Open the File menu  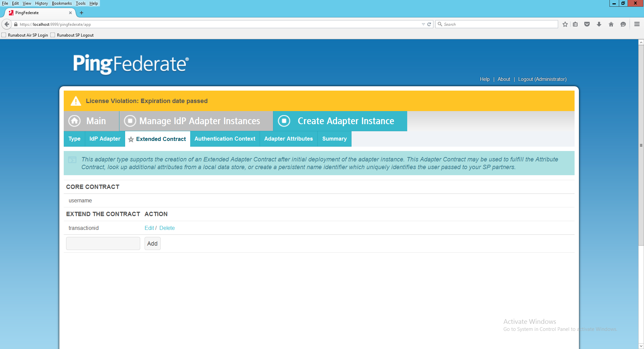point(5,3)
